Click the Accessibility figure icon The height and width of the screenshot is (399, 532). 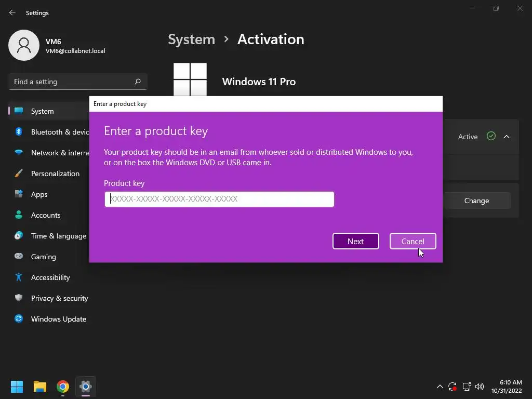coord(19,277)
